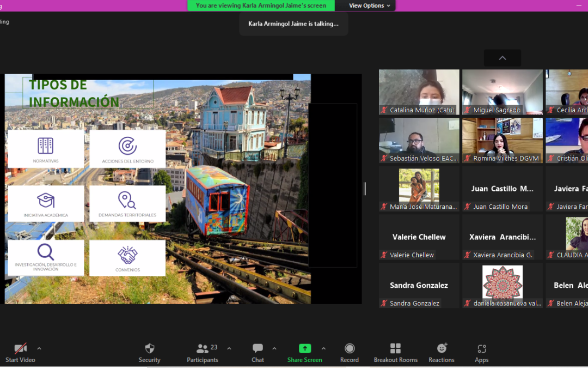Expand the Share Screen options arrow

pos(323,348)
